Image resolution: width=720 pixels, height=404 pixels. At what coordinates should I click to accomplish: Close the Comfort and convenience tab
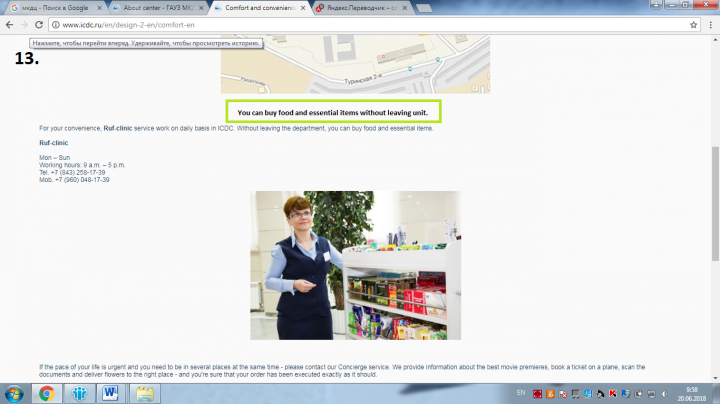click(x=303, y=8)
